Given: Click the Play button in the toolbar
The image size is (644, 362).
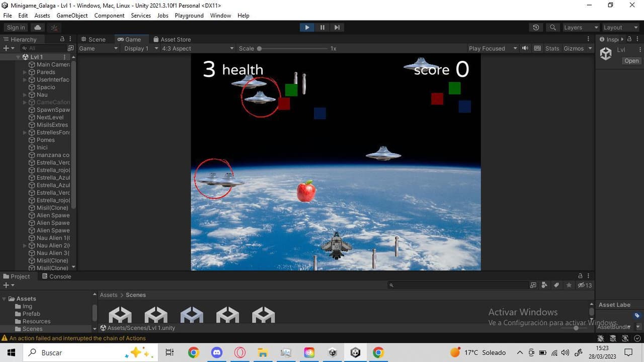Looking at the screenshot, I should coord(307,28).
